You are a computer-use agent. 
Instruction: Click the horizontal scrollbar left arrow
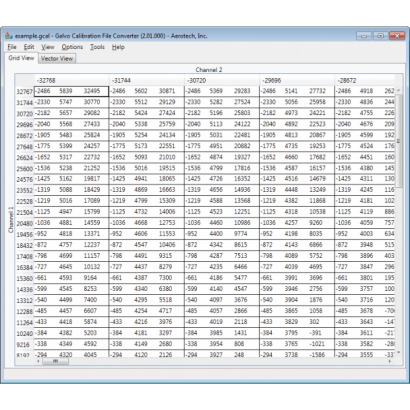[x=38, y=361]
